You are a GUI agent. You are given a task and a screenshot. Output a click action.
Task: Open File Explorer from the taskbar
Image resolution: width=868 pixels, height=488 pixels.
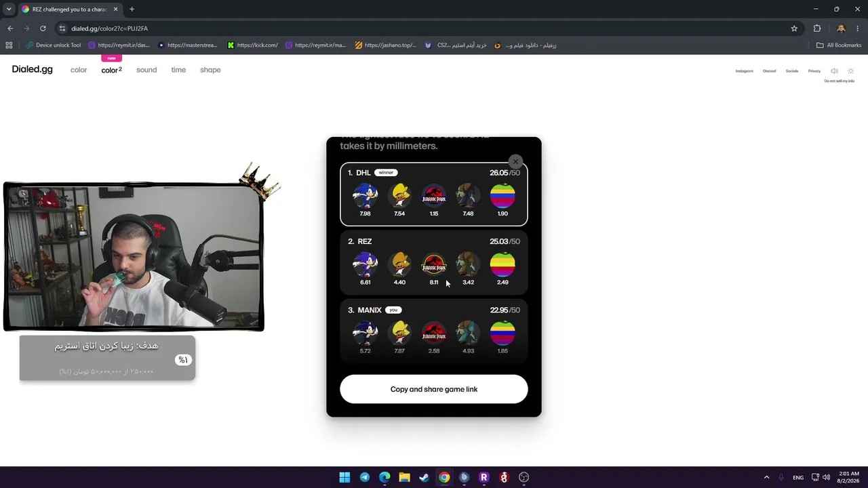pyautogui.click(x=404, y=477)
